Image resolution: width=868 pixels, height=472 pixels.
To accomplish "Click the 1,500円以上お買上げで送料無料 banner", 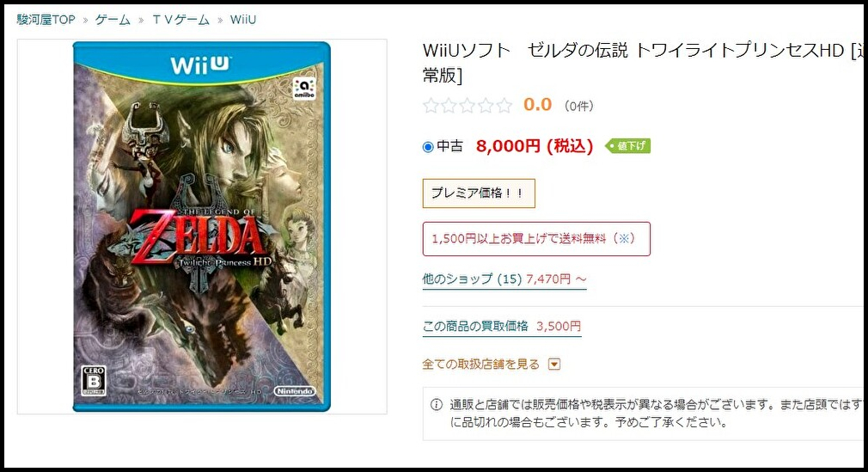I will (536, 239).
